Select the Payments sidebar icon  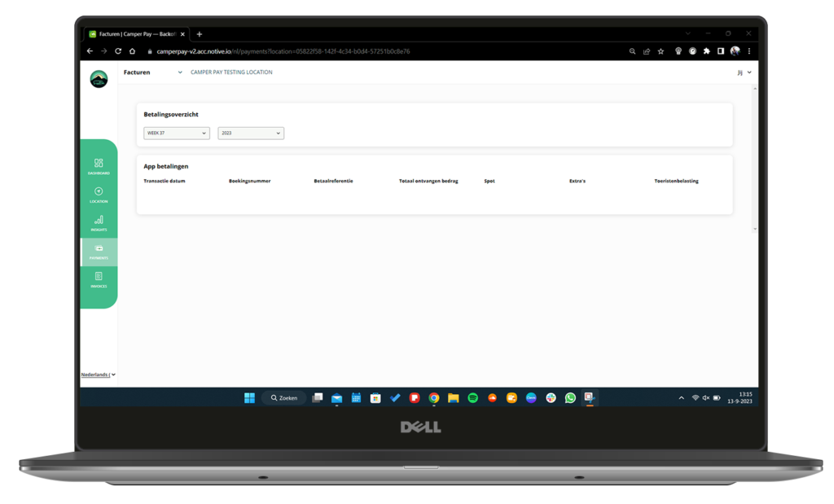click(99, 249)
